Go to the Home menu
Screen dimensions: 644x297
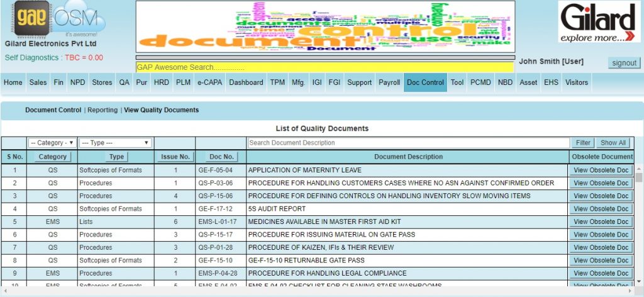13,82
